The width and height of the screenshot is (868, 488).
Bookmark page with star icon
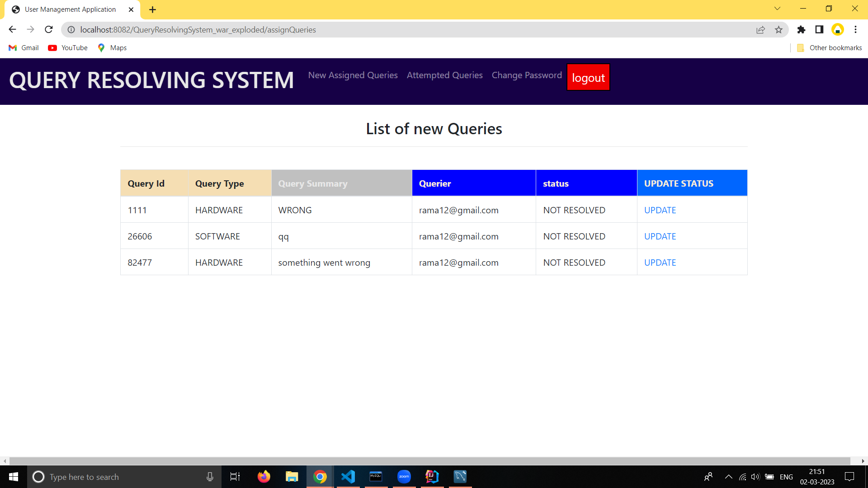(778, 30)
